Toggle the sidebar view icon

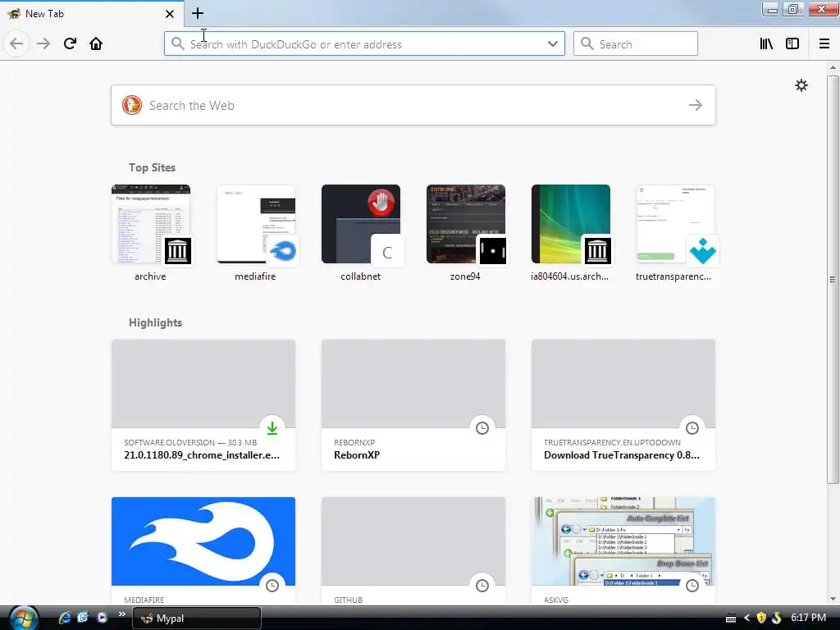pyautogui.click(x=792, y=44)
